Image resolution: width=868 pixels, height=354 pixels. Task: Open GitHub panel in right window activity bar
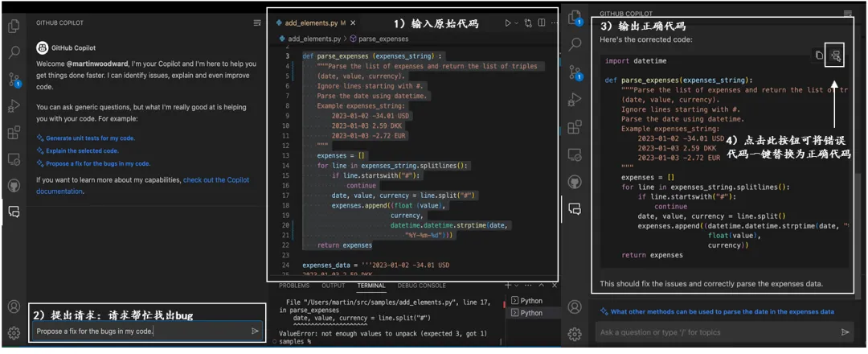[x=575, y=182]
